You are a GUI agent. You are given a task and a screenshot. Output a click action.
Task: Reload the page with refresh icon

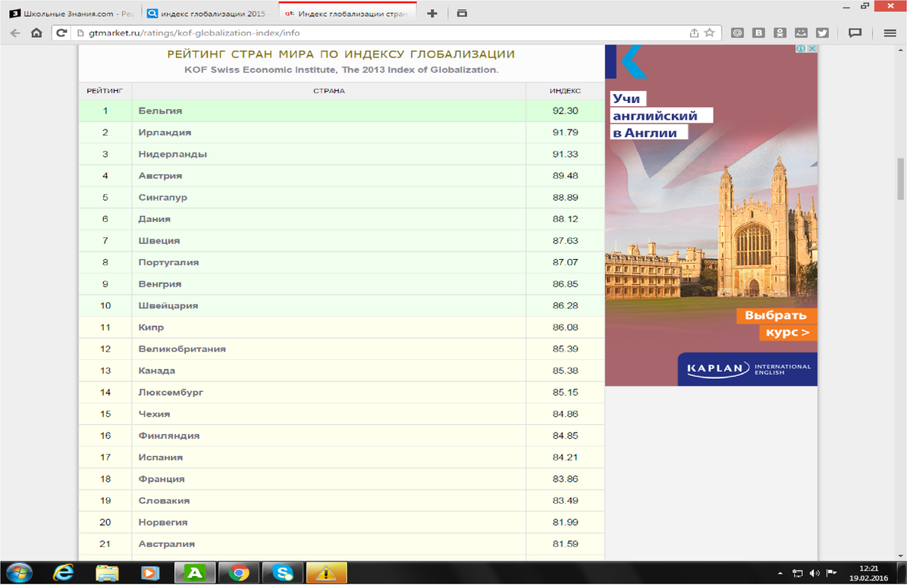point(63,33)
